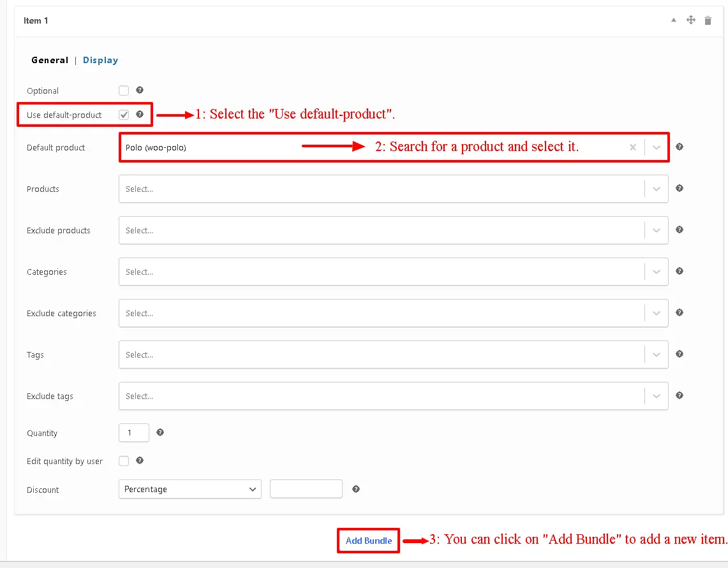This screenshot has width=728, height=568.
Task: Click the trash icon to delete Item 1
Action: tap(708, 20)
